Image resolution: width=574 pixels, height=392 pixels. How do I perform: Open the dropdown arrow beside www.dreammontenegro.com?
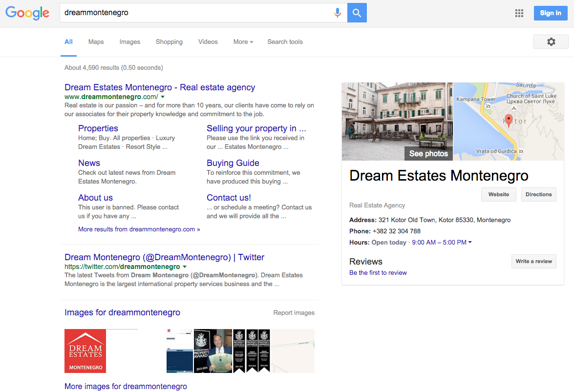point(163,97)
